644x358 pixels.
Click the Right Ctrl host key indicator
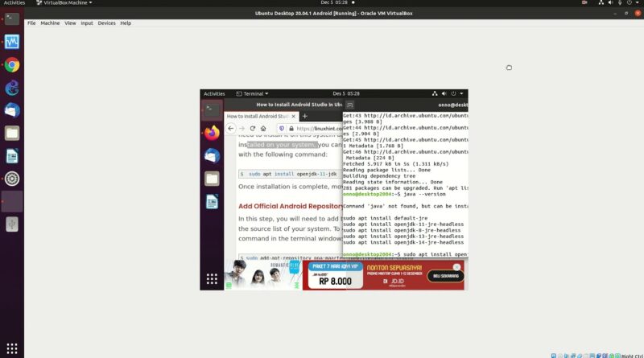pyautogui.click(x=632, y=356)
